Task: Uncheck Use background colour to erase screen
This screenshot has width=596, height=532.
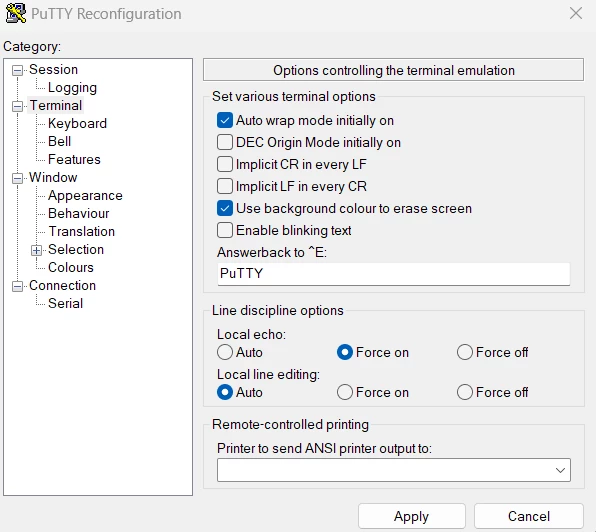Action: 225,209
